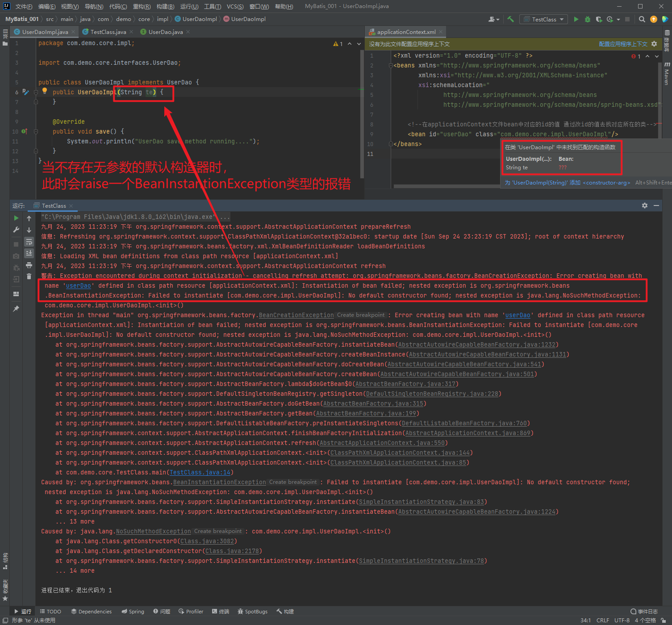The width and height of the screenshot is (672, 625).
Task: Go to previous highlighted problem in UserDaoImpl editor
Action: tap(350, 44)
